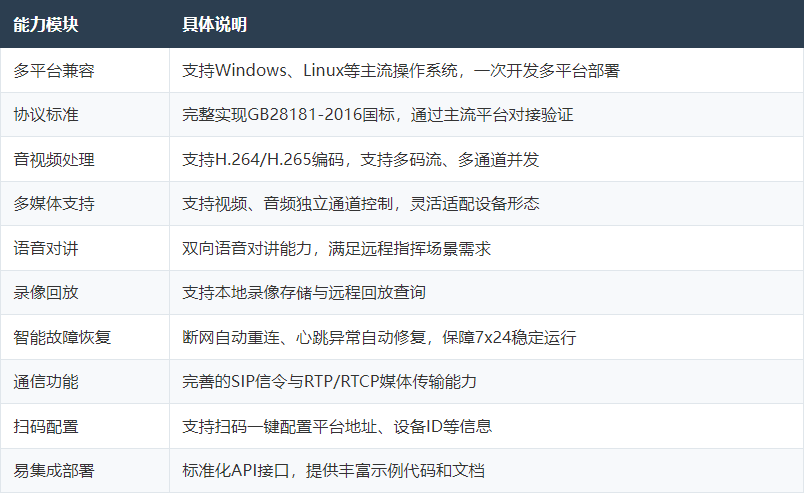The height and width of the screenshot is (495, 805).
Task: Click the 具体说明 column header
Action: point(215,25)
